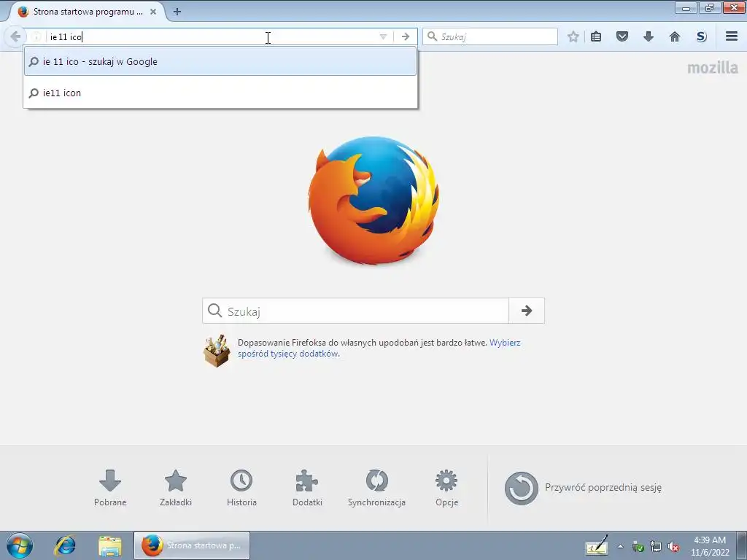Click the S extension icon in toolbar

coord(701,36)
